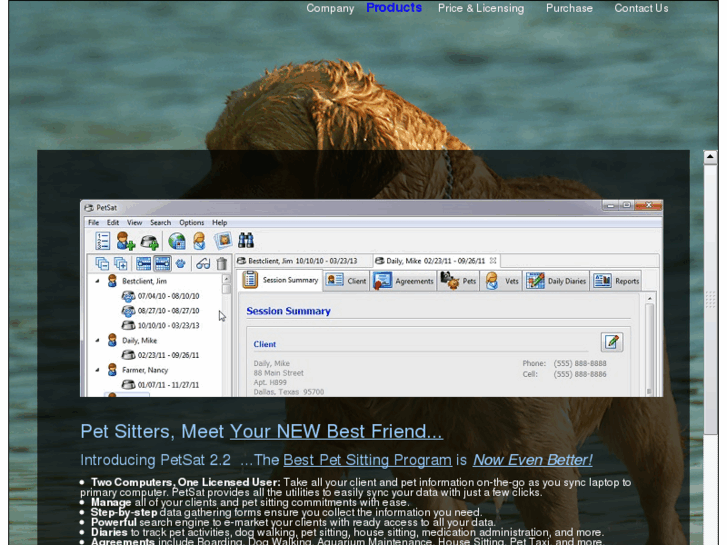Click the expand all tree icon

click(x=121, y=264)
